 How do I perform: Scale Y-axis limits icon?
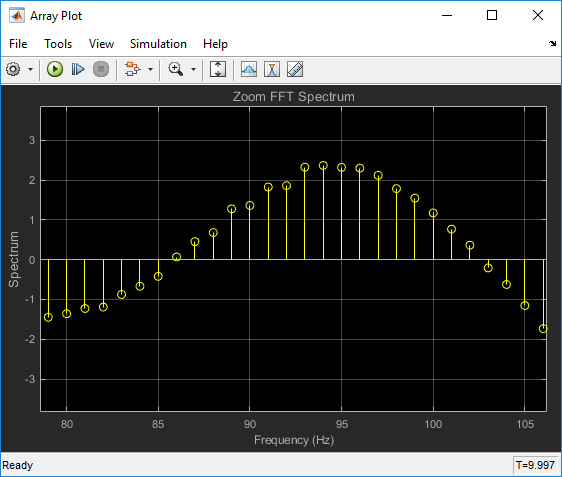pyautogui.click(x=218, y=69)
